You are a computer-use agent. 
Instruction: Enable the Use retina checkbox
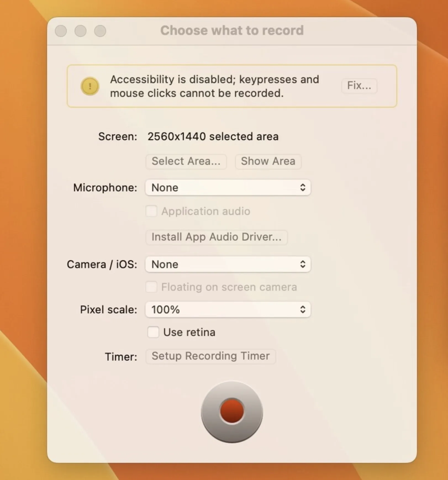tap(153, 332)
